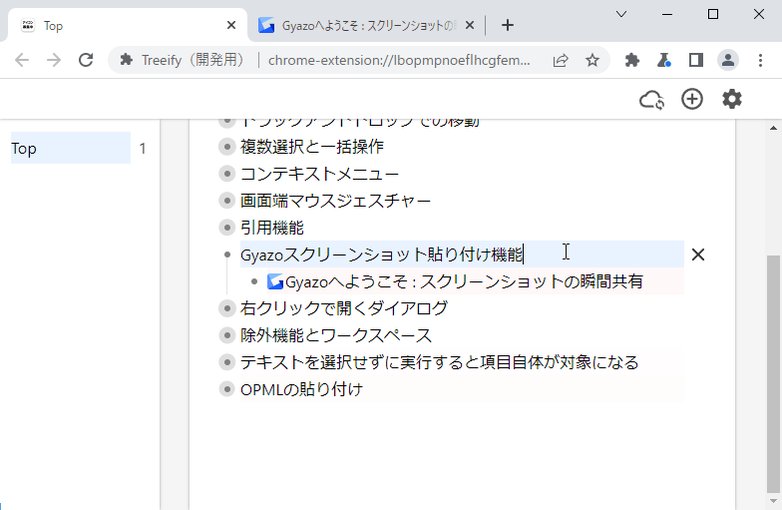Click the vertical scrollbar thumb
Screen dimensions: 782x510
pos(773,372)
